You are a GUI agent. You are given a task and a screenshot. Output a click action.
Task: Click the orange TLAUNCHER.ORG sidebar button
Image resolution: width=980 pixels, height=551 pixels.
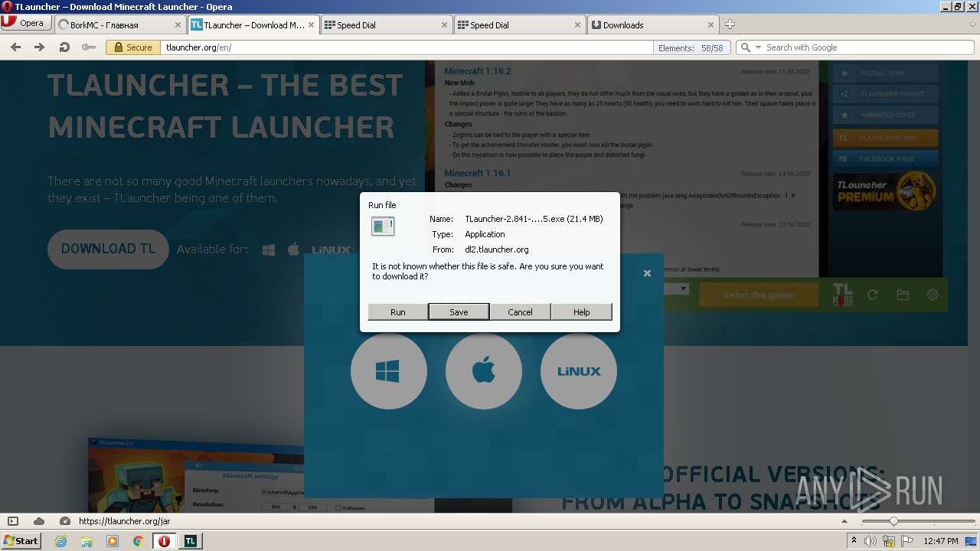pyautogui.click(x=885, y=138)
